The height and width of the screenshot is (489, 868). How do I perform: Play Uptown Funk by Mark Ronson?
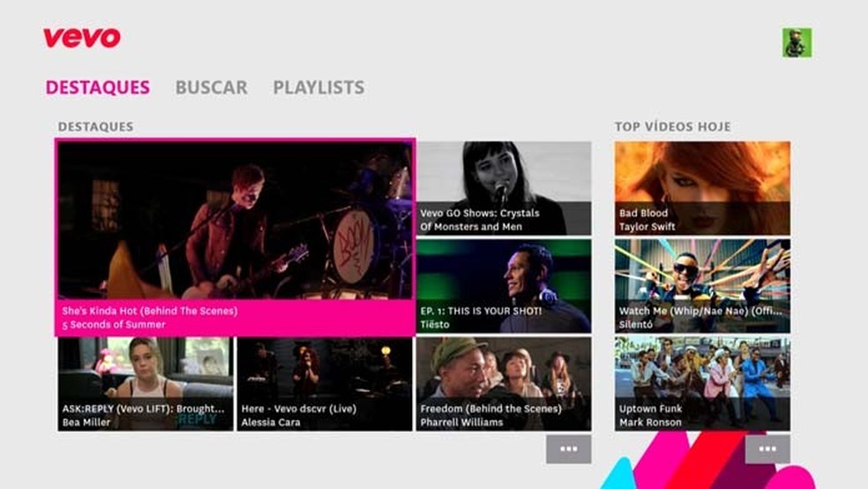coord(702,384)
